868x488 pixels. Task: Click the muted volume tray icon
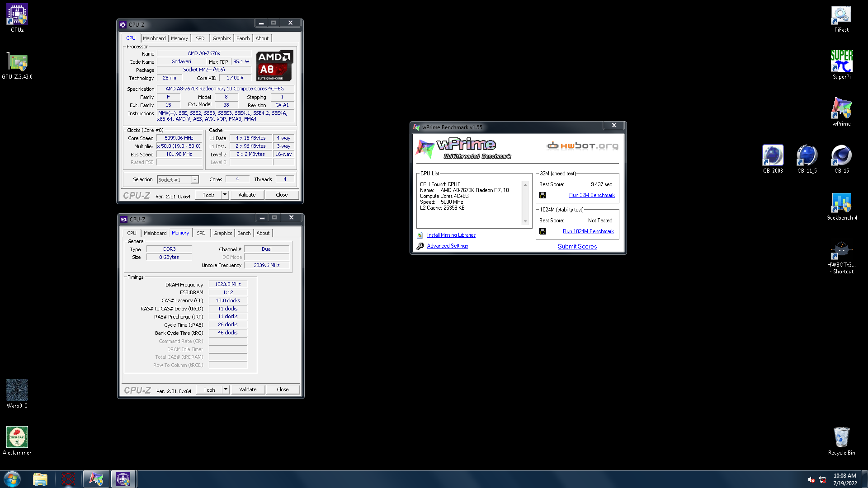click(x=811, y=479)
